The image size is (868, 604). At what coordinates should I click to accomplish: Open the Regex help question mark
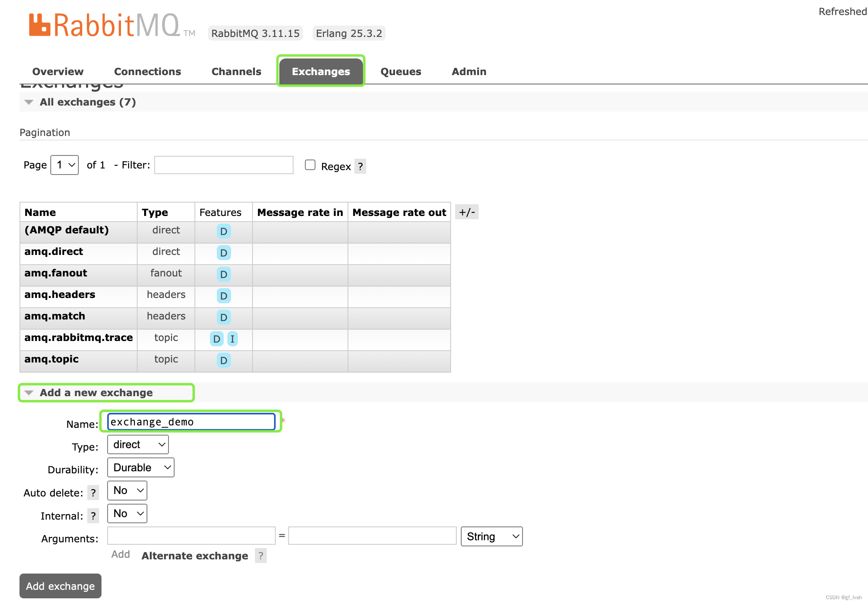(360, 166)
